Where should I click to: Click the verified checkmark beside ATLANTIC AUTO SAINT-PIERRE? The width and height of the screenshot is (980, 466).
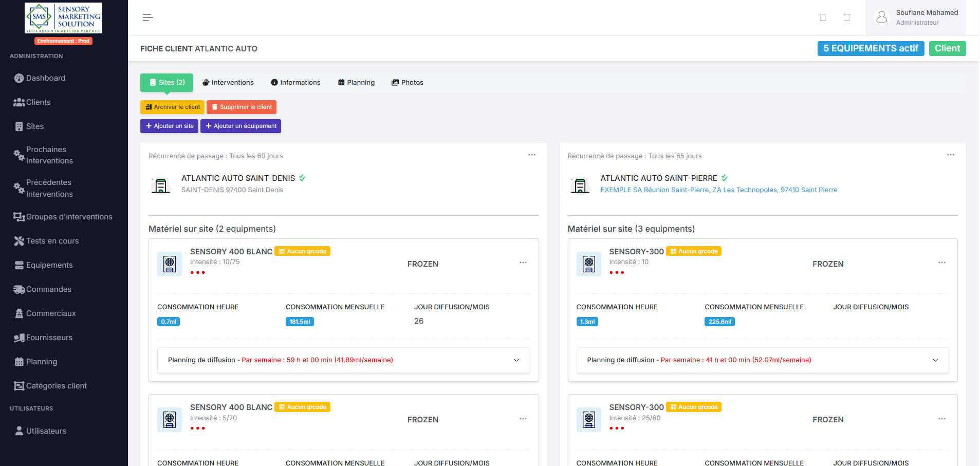(725, 178)
